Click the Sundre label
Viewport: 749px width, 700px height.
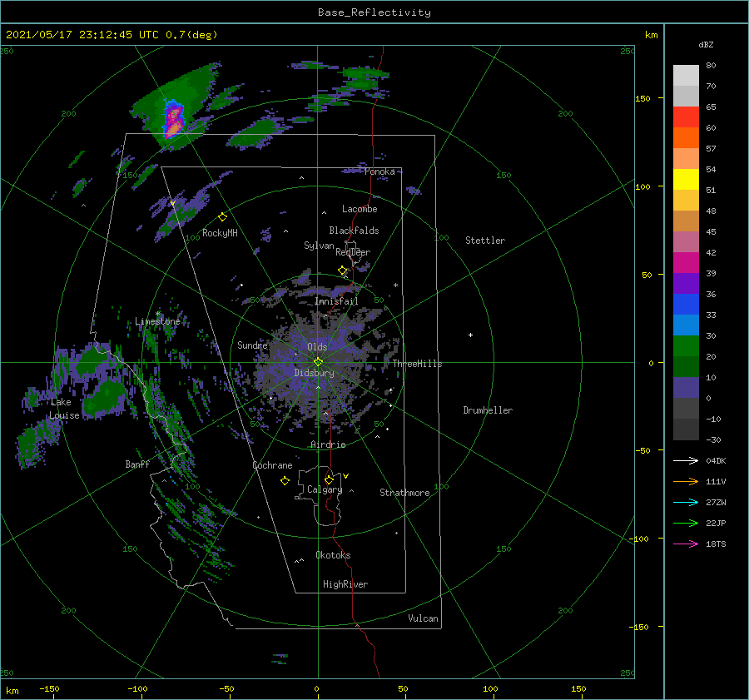(x=252, y=345)
